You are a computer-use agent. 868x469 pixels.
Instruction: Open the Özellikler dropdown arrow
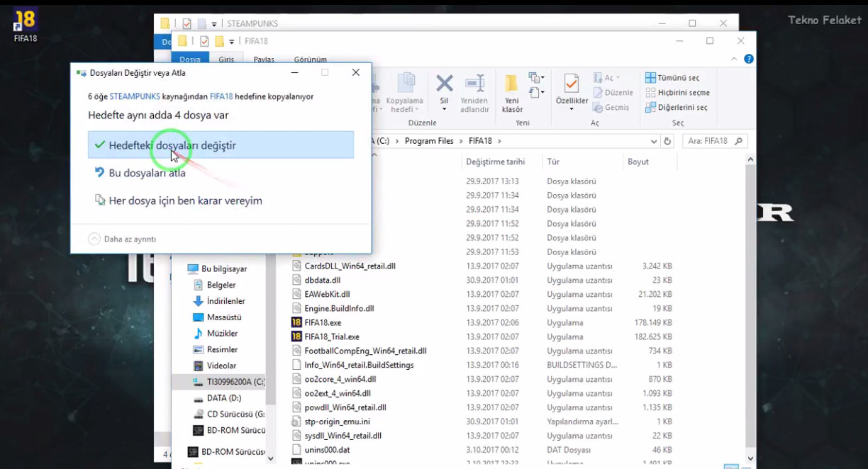572,110
